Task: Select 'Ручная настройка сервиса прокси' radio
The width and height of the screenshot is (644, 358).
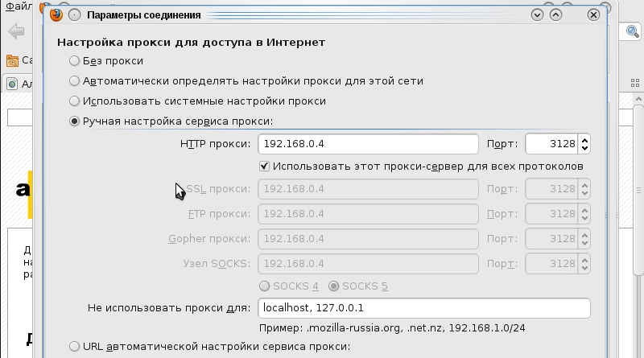Action: tap(74, 121)
